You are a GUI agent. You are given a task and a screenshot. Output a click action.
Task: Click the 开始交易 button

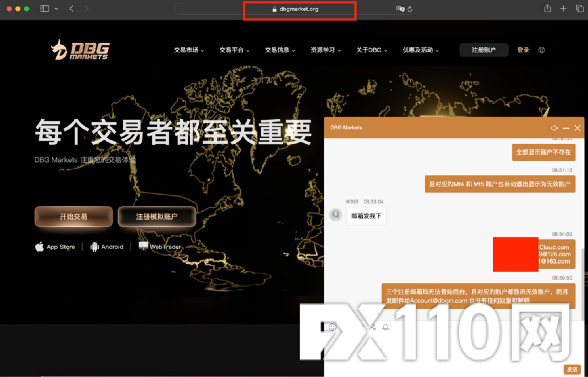tap(73, 216)
